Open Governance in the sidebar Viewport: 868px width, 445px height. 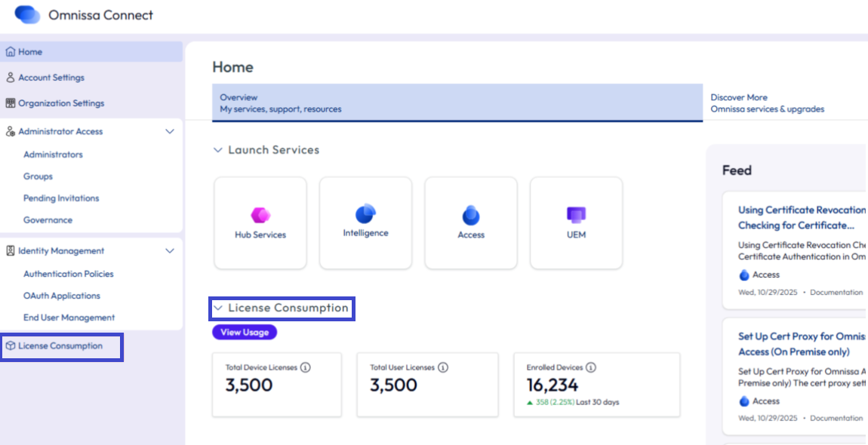48,219
